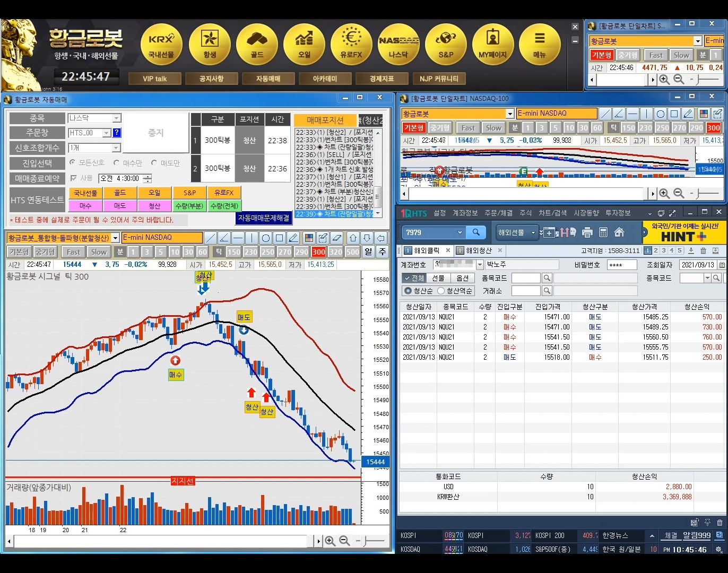Select 매도만 radio button
The width and height of the screenshot is (728, 573).
(x=154, y=162)
